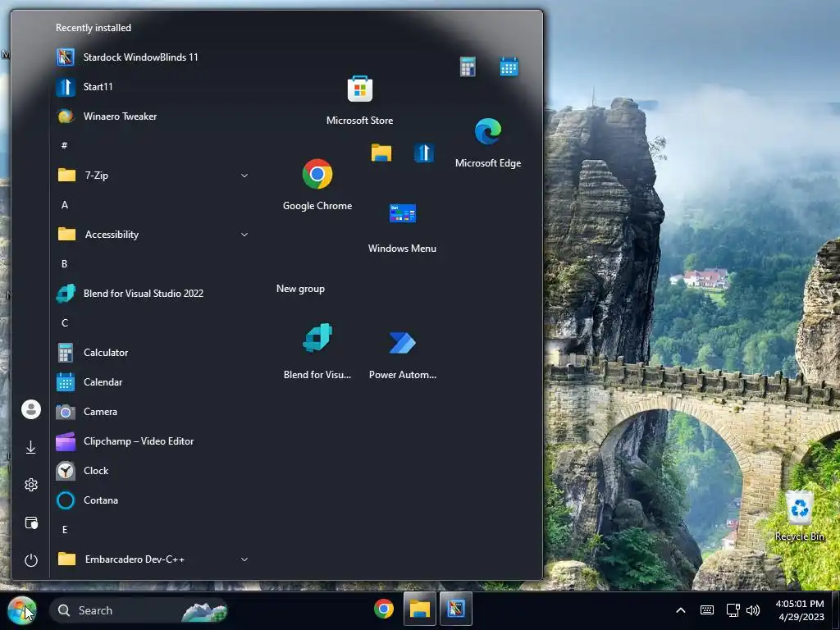Open the Microsoft Store tile

[x=359, y=99]
